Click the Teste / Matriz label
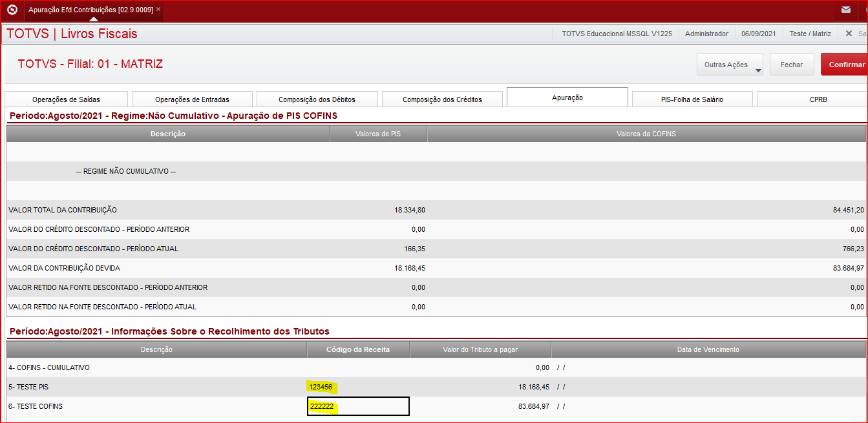 click(x=810, y=34)
